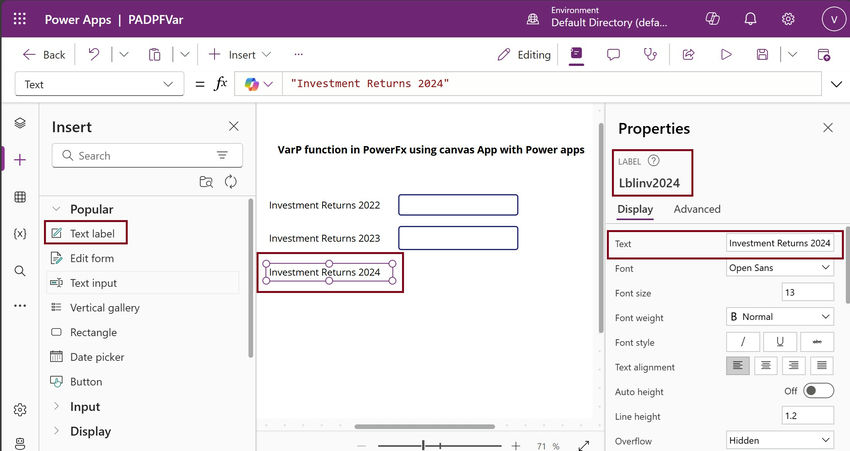The image size is (850, 451).
Task: Toggle strikethrough font style
Action: point(817,342)
